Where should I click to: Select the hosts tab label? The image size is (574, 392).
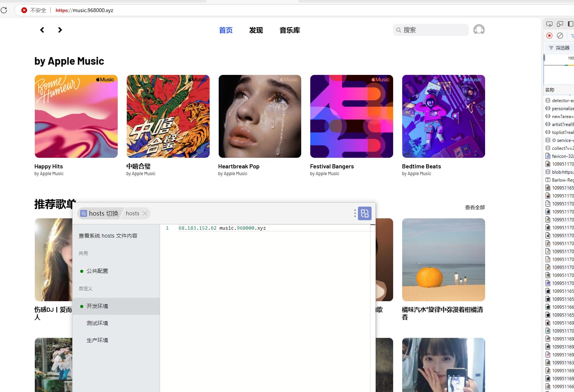(132, 213)
